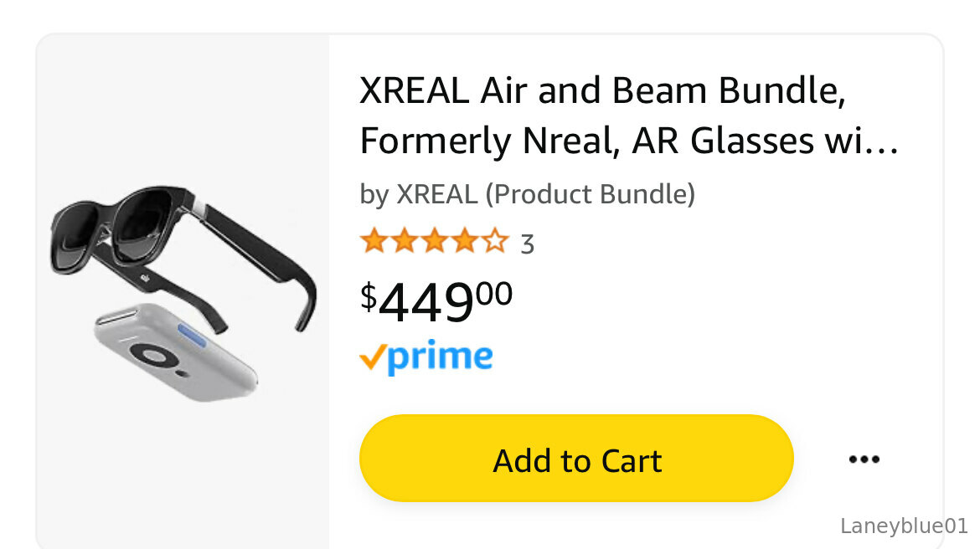Open the XREAL Air and Beam Bundle title

pyautogui.click(x=602, y=90)
